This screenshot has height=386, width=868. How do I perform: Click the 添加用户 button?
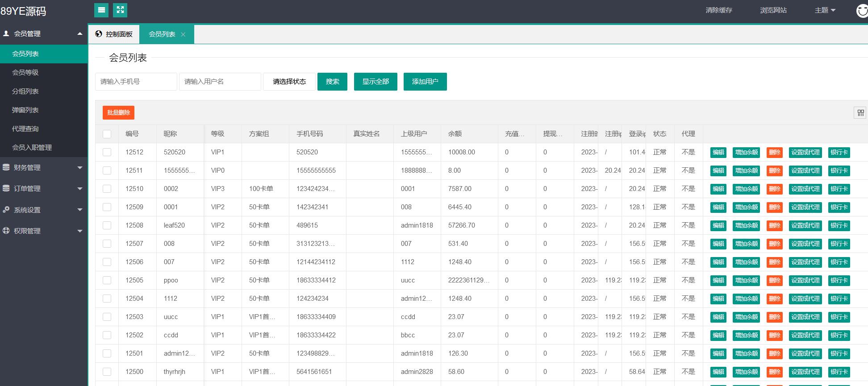425,82
